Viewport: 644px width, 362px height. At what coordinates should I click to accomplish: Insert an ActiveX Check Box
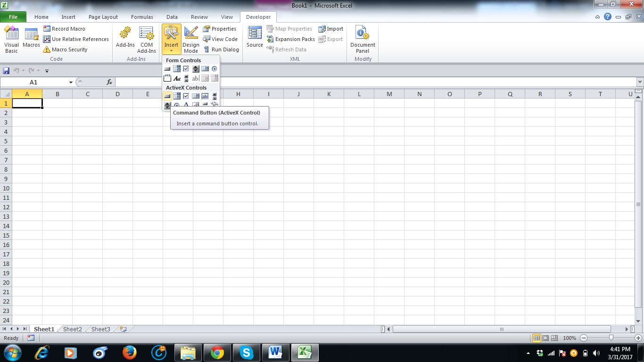186,96
